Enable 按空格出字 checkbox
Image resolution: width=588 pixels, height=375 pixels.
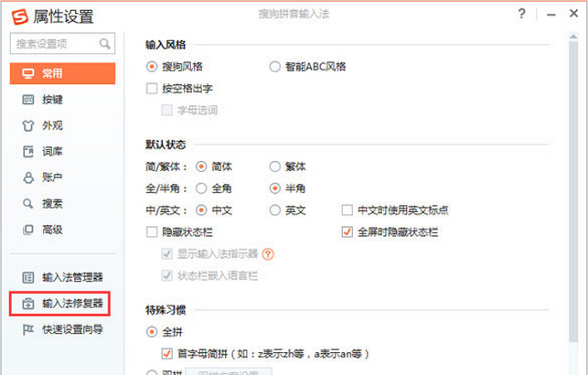(152, 89)
